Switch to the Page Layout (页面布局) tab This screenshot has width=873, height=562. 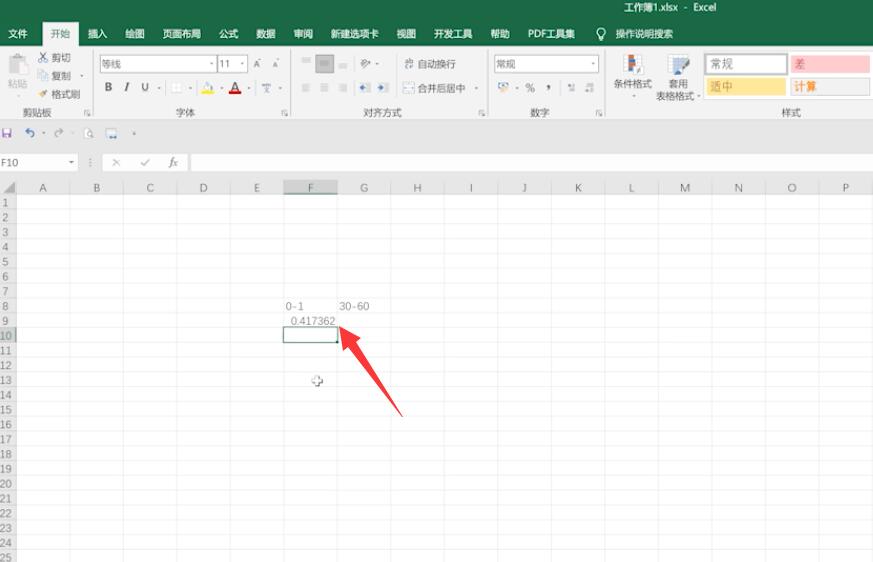[182, 34]
